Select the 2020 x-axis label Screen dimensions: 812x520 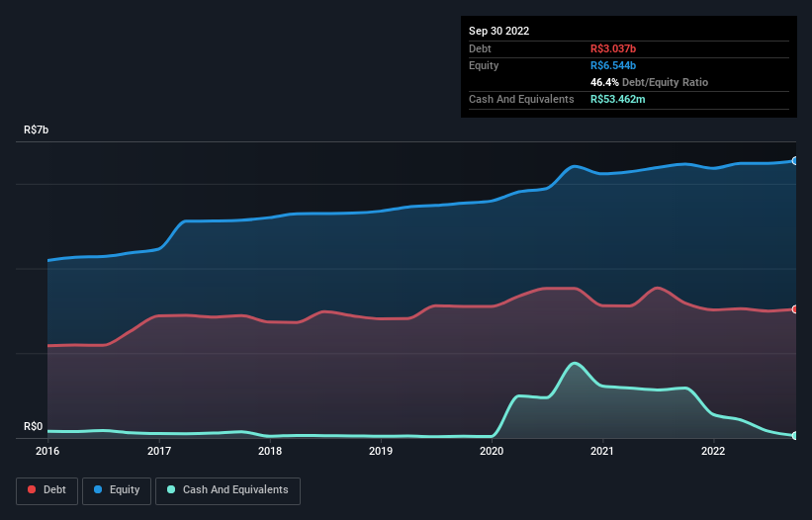coord(492,451)
